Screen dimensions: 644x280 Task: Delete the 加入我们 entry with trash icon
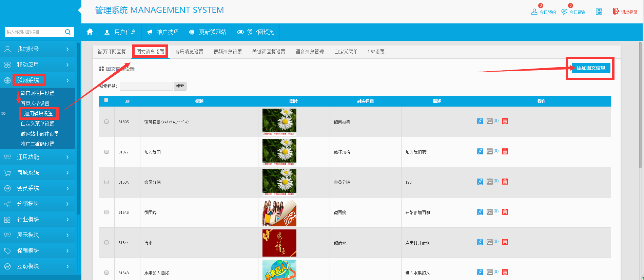[x=505, y=151]
